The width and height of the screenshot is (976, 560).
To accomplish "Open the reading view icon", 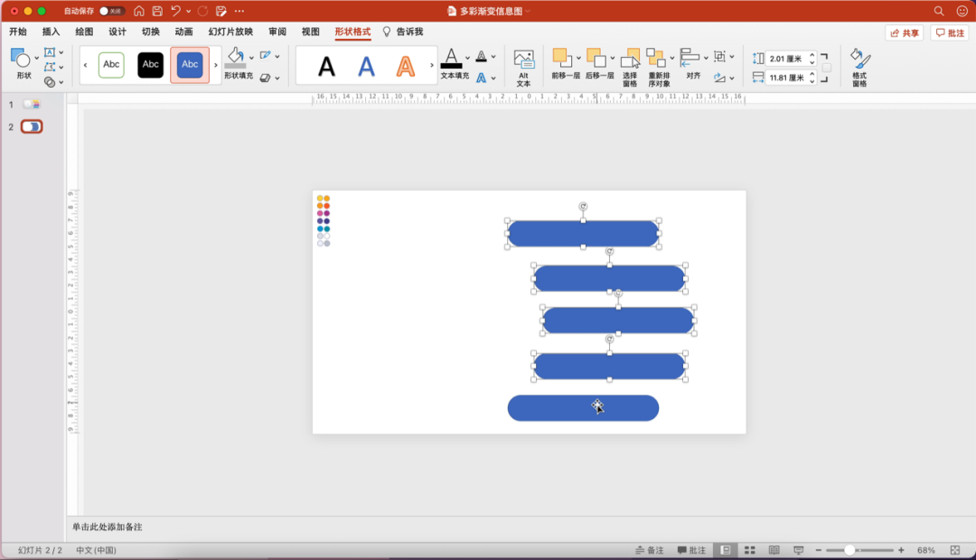I will tap(774, 550).
